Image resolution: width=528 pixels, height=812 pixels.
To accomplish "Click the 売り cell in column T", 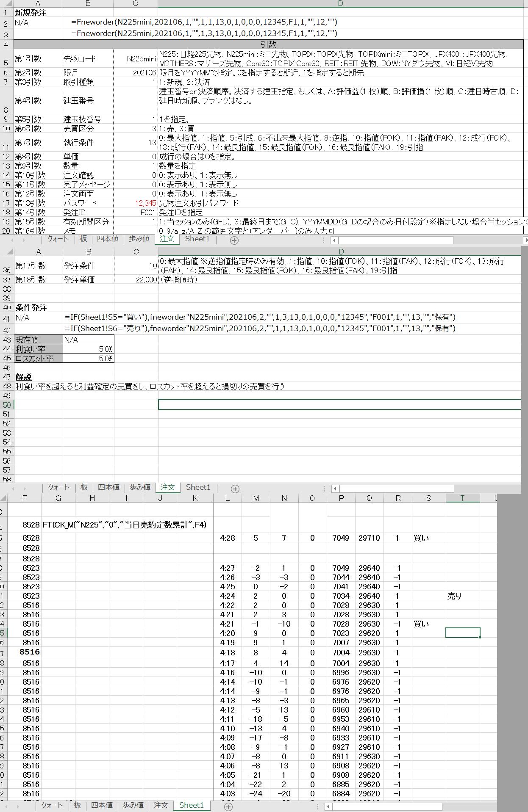I will pos(462,596).
